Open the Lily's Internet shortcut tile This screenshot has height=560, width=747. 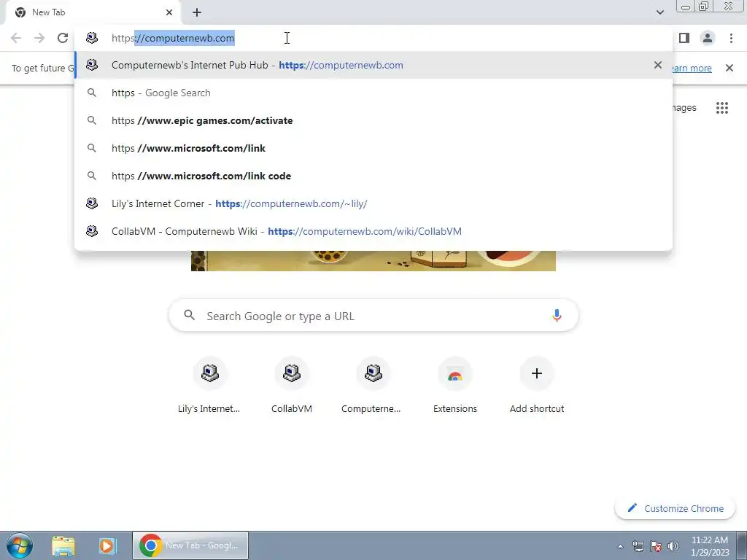tap(209, 386)
